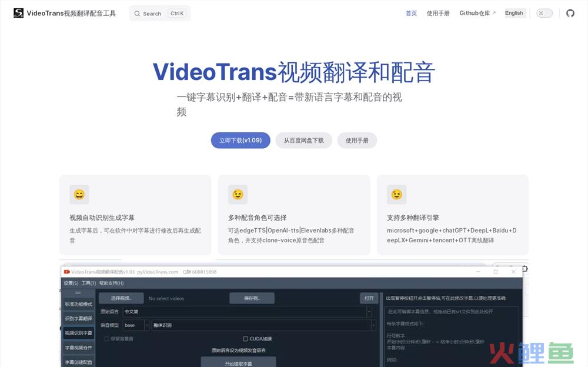The height and width of the screenshot is (367, 588).
Task: Select the 视频识别字幕 sidebar tab
Action: pos(78,333)
